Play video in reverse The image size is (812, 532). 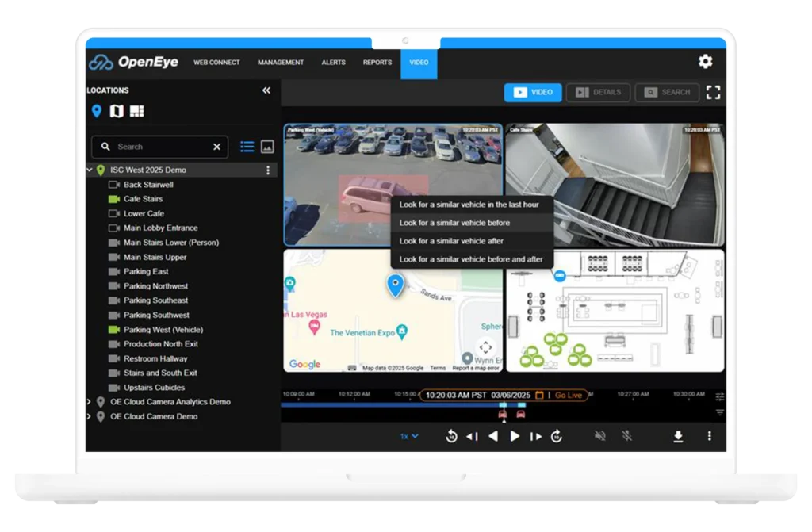[493, 436]
